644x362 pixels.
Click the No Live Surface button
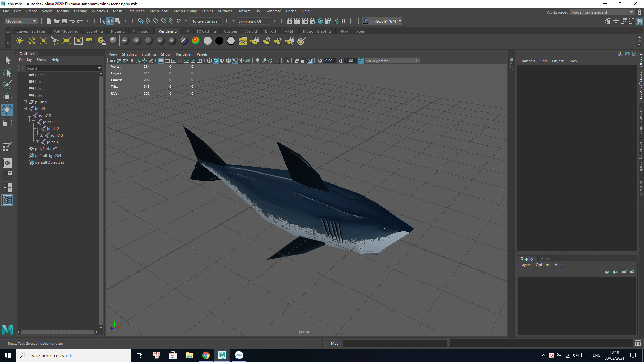[x=205, y=21]
